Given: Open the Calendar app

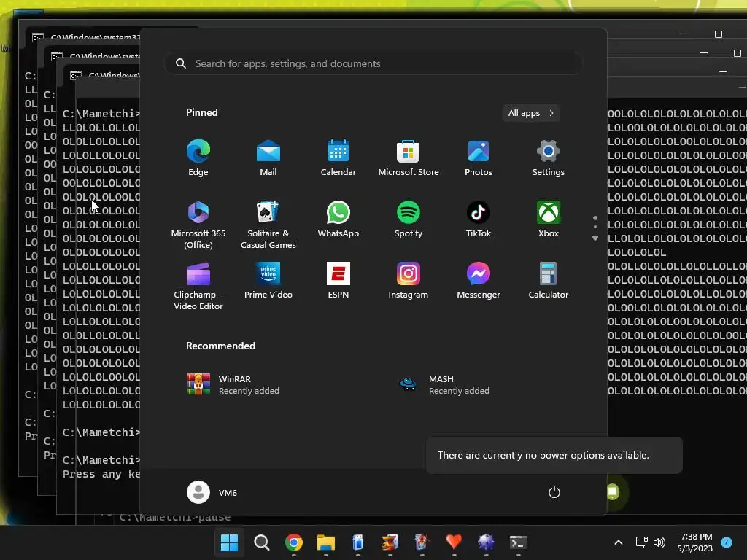Looking at the screenshot, I should [x=338, y=158].
